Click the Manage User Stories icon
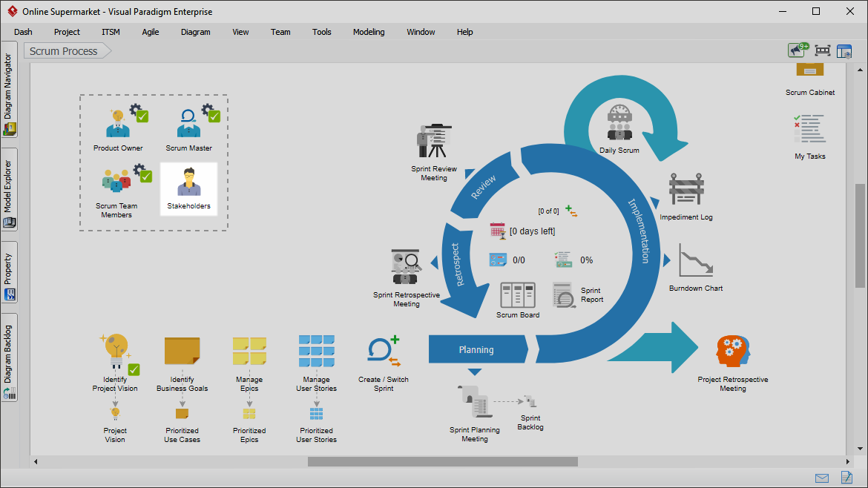This screenshot has height=488, width=868. [316, 352]
